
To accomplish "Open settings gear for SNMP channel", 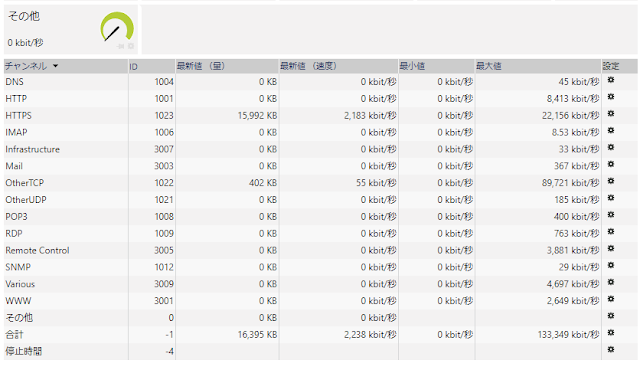I will pyautogui.click(x=611, y=266).
